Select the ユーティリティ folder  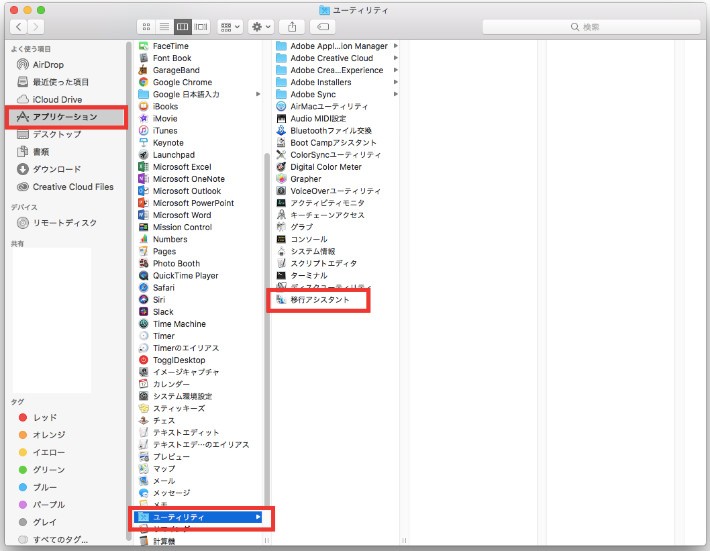pos(199,517)
